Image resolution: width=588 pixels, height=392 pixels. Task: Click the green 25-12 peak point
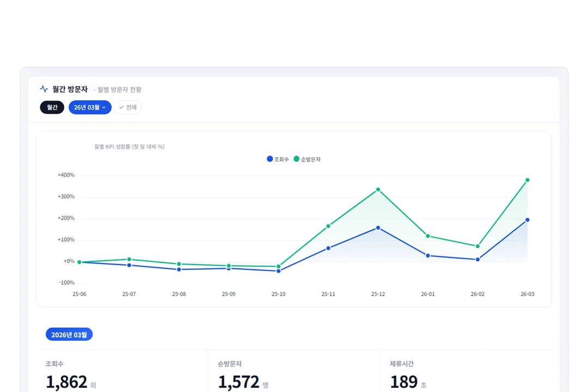[x=378, y=189]
